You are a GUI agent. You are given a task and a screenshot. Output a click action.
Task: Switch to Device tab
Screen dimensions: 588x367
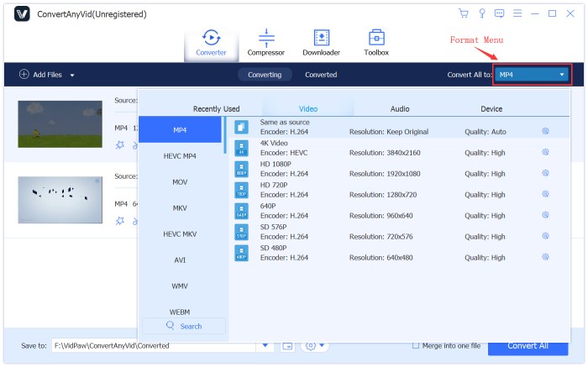491,108
